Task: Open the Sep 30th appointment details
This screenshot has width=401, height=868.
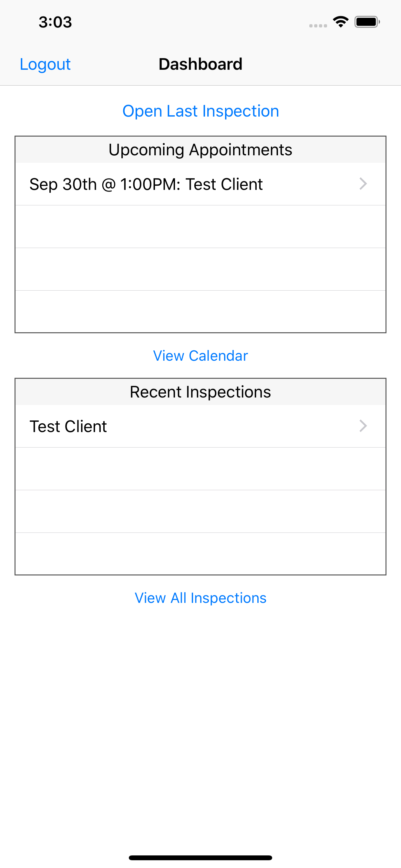Action: [200, 184]
